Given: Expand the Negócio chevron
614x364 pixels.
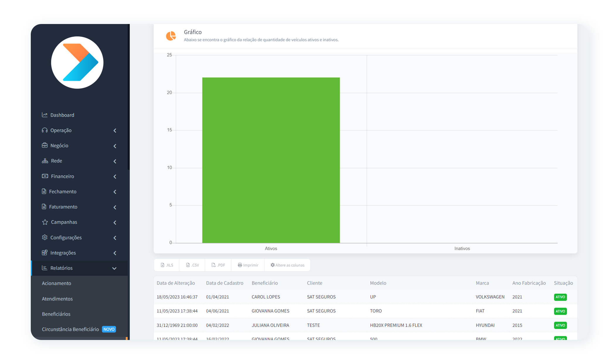Looking at the screenshot, I should click(x=115, y=146).
